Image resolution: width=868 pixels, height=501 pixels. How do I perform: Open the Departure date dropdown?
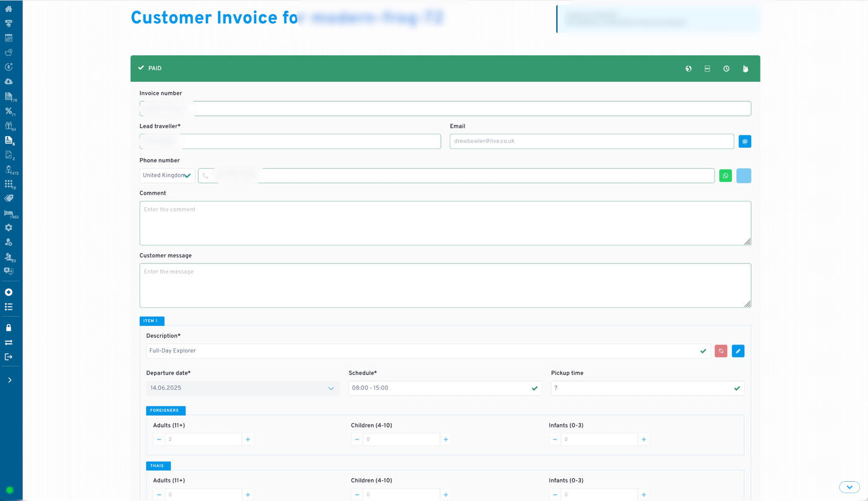pos(331,388)
